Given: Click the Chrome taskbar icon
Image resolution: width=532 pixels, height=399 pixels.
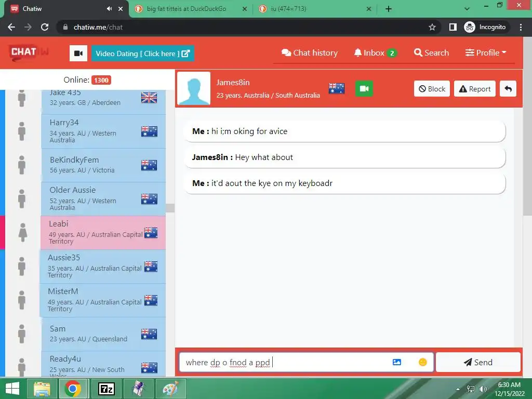Looking at the screenshot, I should pos(73,389).
